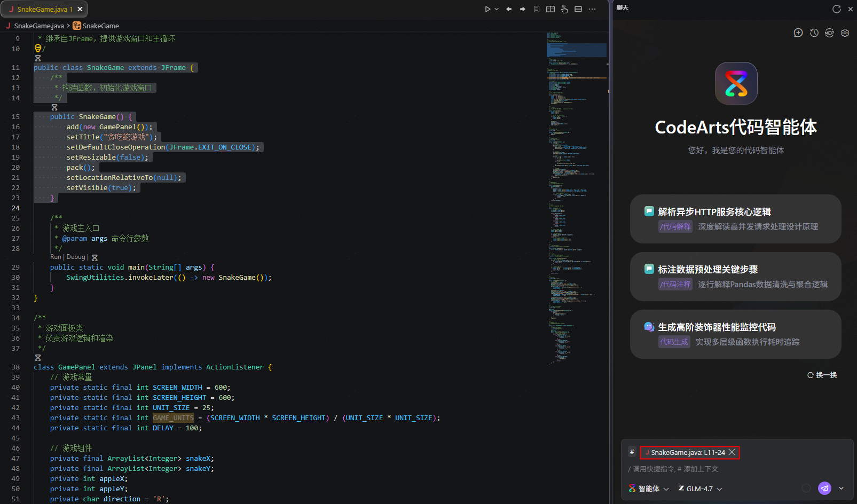Open the MCP configuration
Screen dimensions: 857x504
(x=829, y=33)
